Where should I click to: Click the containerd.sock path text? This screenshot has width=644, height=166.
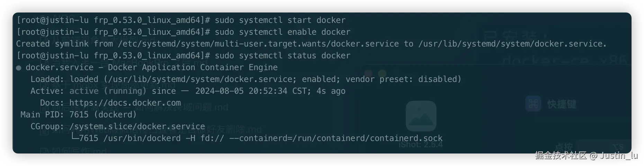point(406,138)
